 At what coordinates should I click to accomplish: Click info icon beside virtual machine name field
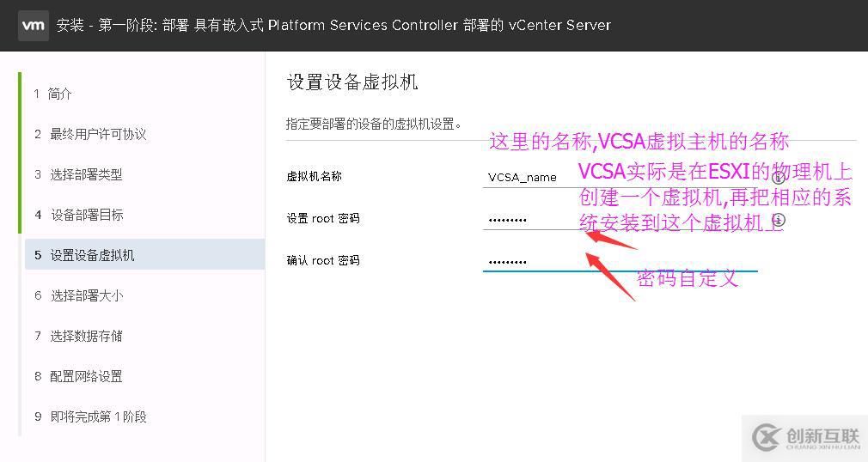[x=779, y=177]
